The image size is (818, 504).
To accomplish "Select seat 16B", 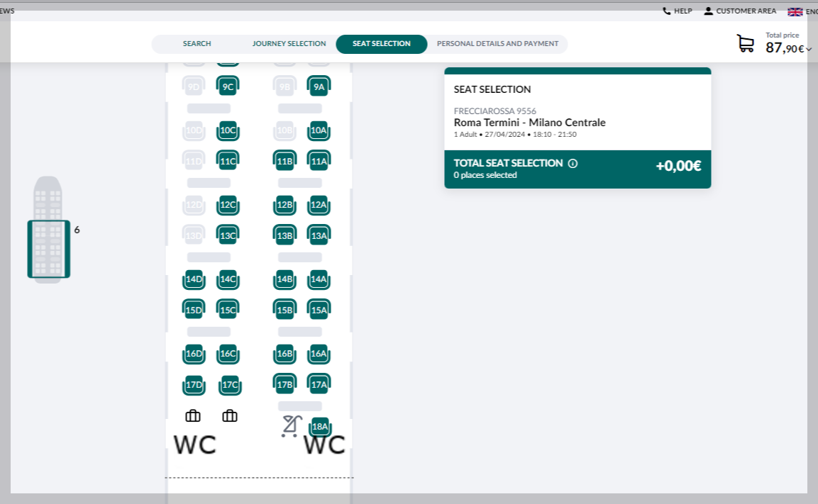I will tap(284, 354).
